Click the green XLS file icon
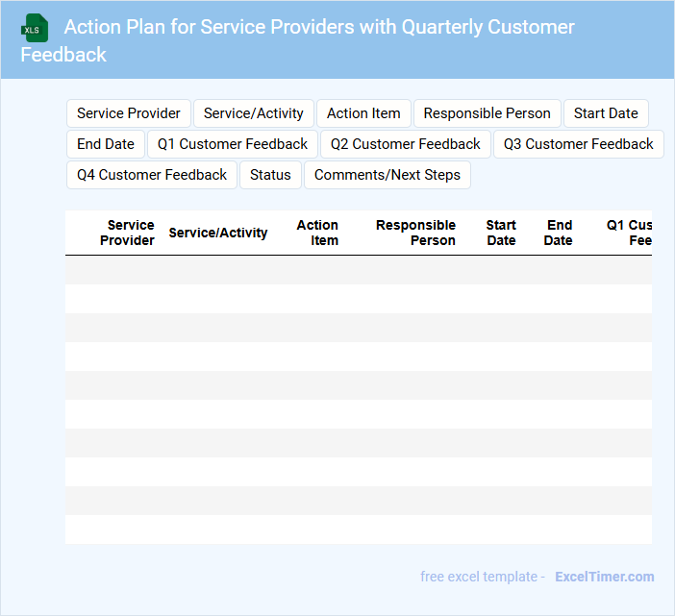Viewport: 675px width, 616px height. [34, 28]
